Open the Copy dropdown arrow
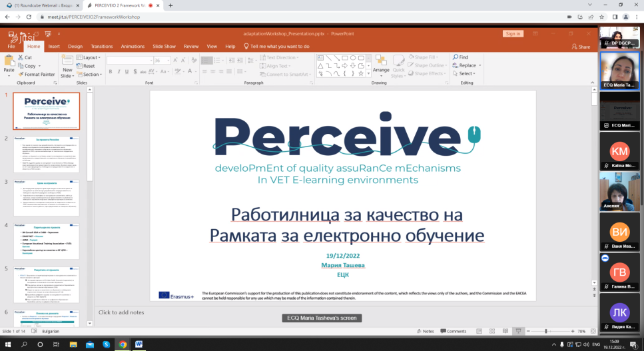This screenshot has height=351, width=644. 39,66
